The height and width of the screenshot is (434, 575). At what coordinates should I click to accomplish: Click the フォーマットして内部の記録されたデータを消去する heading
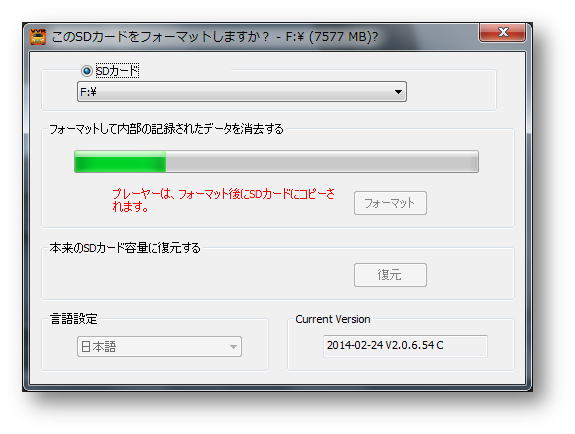(166, 129)
